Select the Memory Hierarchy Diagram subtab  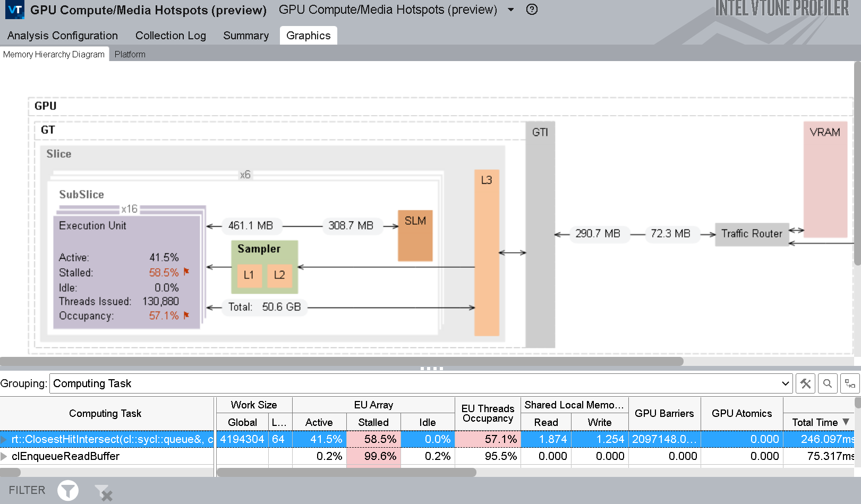[x=54, y=54]
